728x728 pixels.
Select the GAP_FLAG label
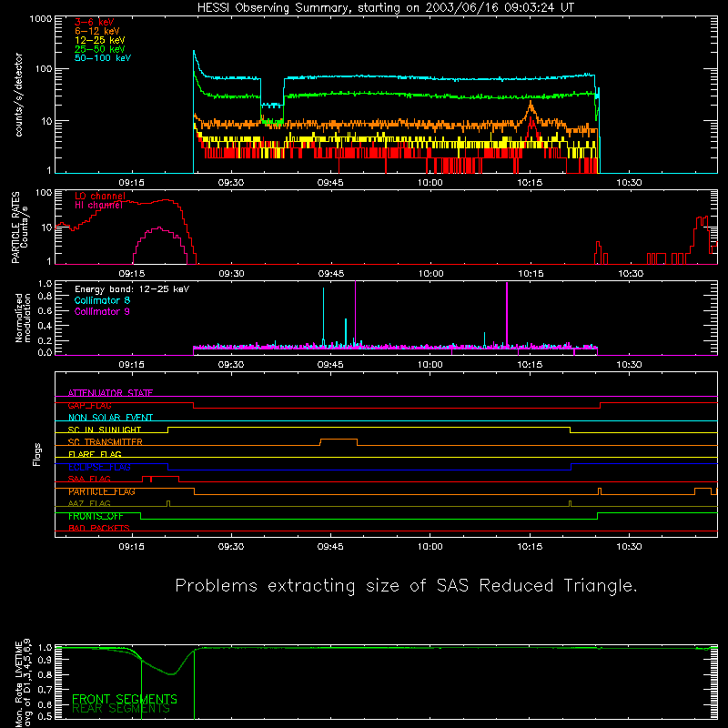click(x=89, y=405)
